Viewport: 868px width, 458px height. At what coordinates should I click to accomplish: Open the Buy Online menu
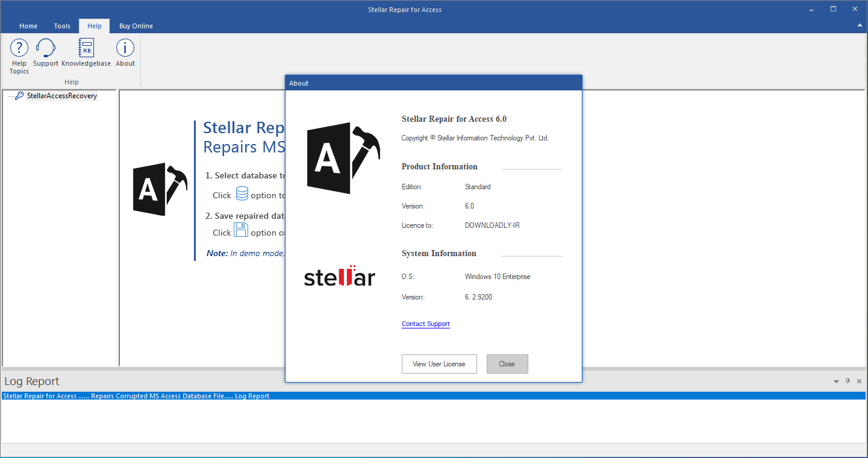coord(136,26)
